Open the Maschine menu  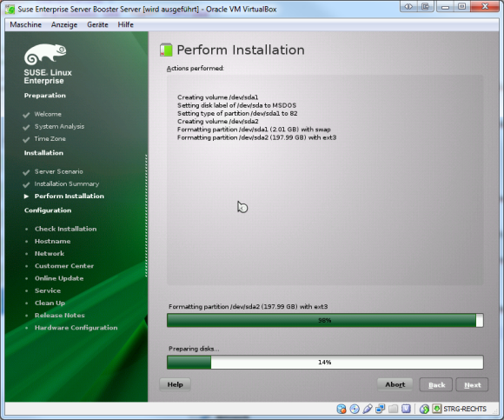26,24
